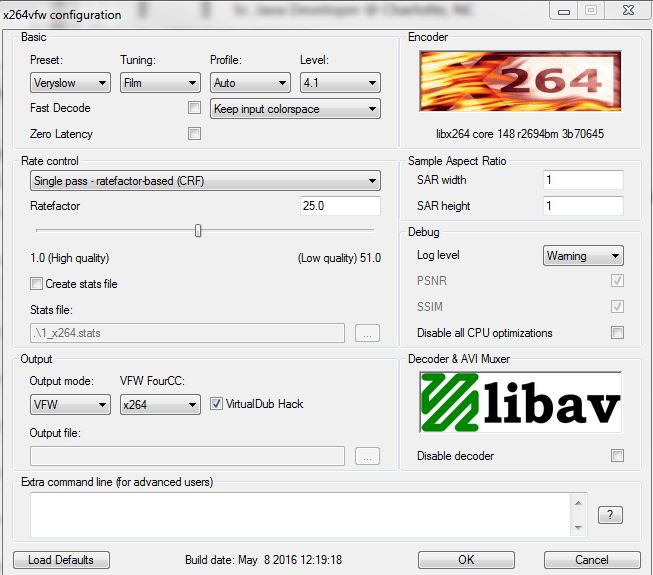Image resolution: width=653 pixels, height=575 pixels.
Task: Expand the Profile dropdown set to Auto
Action: point(250,83)
